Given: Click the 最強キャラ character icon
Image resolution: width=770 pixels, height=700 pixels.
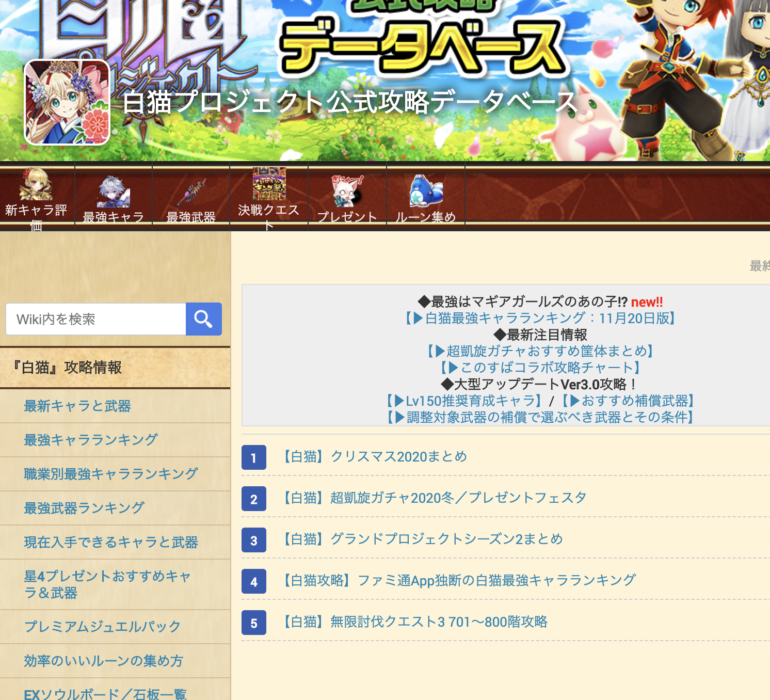Looking at the screenshot, I should 114,192.
